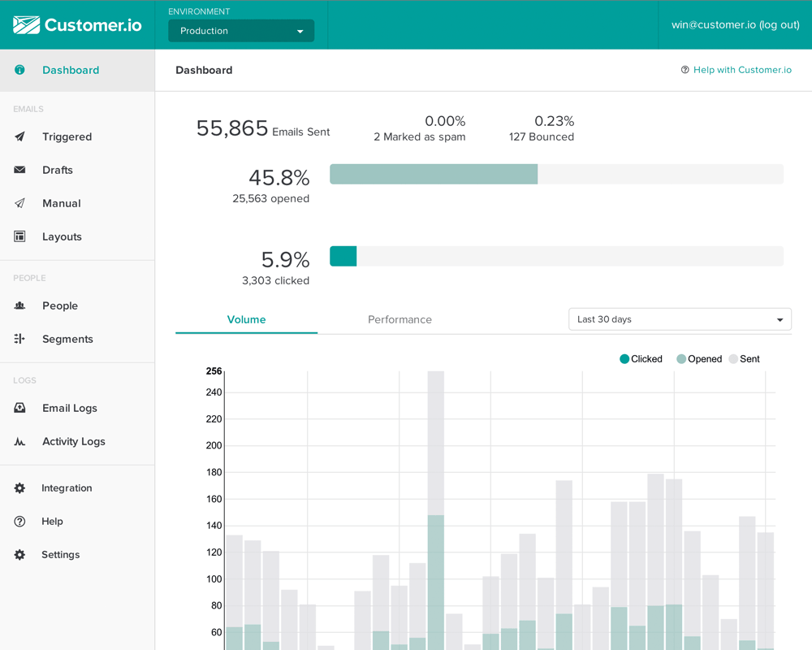This screenshot has height=650, width=812.
Task: Click the People group icon
Action: pos(19,305)
